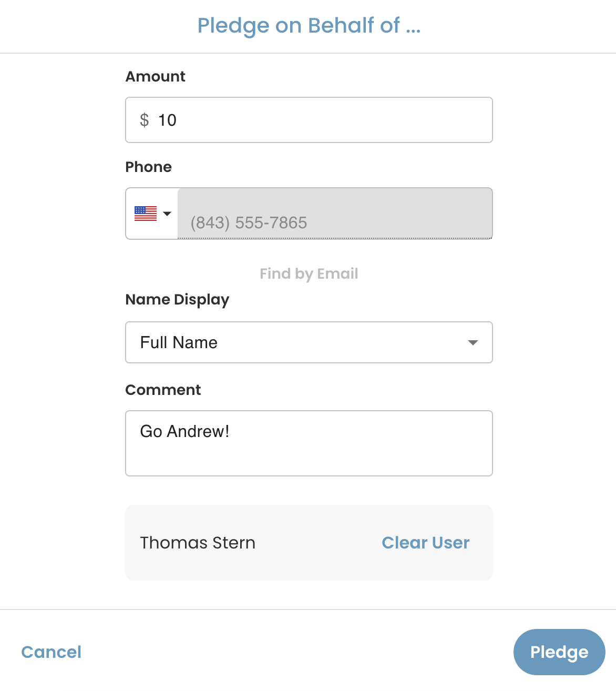Click the value 10 in Amount

click(x=168, y=120)
